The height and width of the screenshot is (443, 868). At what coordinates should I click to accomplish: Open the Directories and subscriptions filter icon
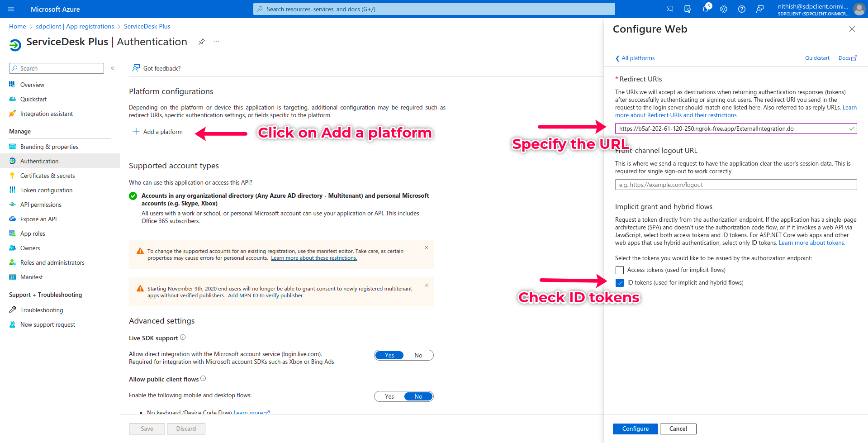[688, 9]
